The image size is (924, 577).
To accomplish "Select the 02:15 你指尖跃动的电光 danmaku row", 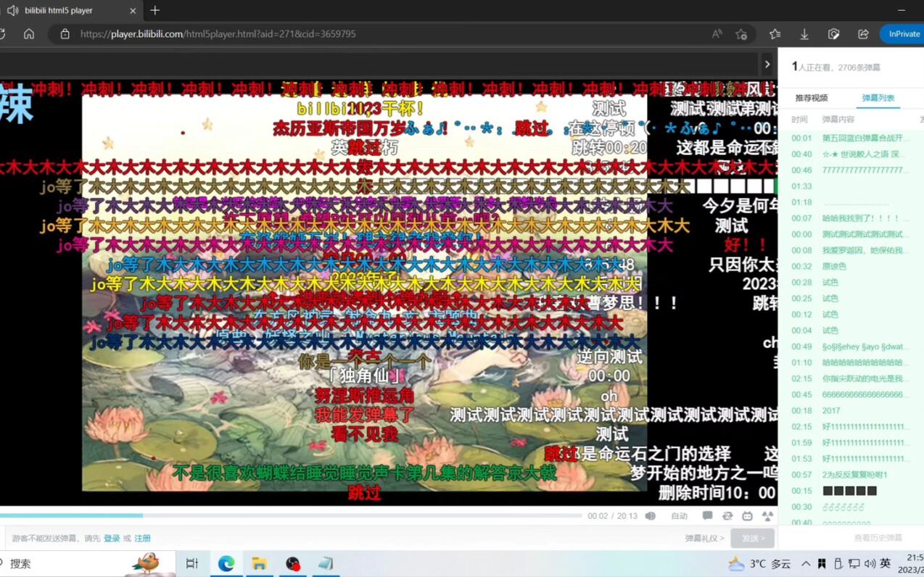I will pyautogui.click(x=850, y=378).
